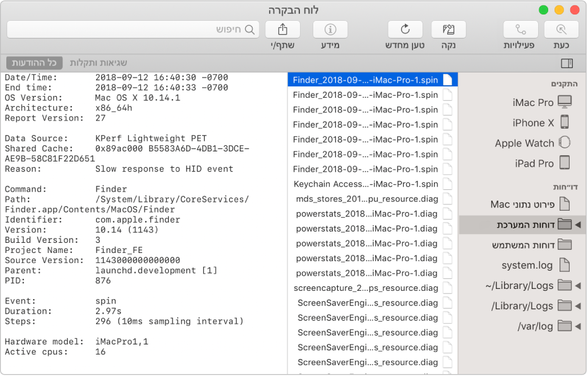
Task: Click "iMacPro1,1" hardware model value
Action: (x=122, y=341)
